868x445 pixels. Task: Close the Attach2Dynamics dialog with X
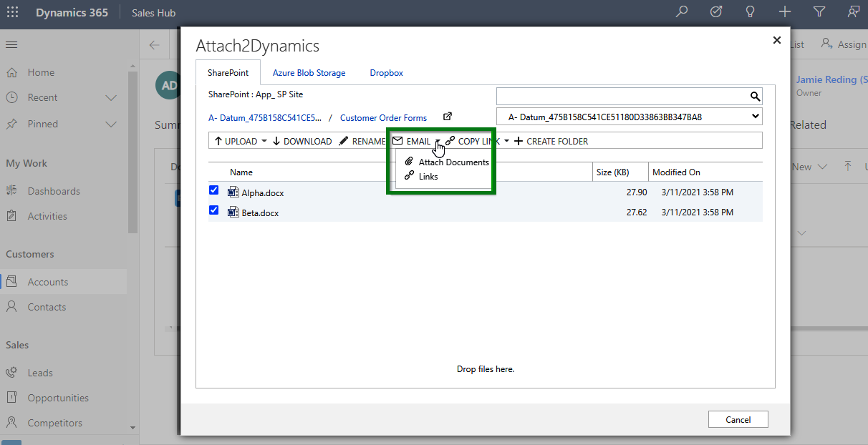(x=777, y=40)
